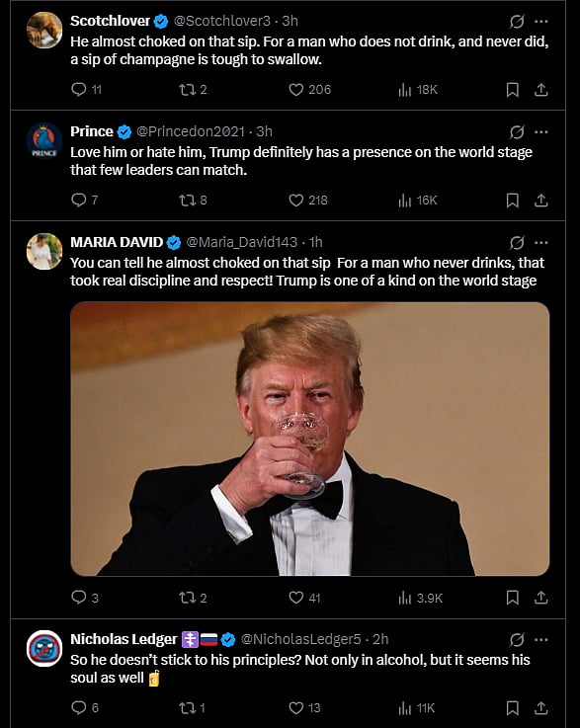Viewport: 580px width, 728px height.
Task: Expand more options on Nicholas Ledger's tweet
Action: 541,640
